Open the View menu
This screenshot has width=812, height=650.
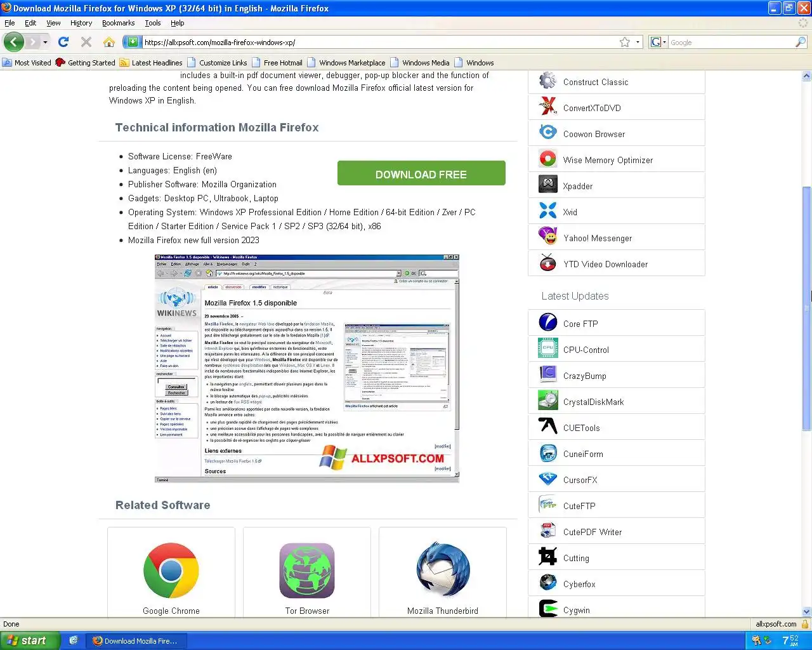[x=53, y=23]
